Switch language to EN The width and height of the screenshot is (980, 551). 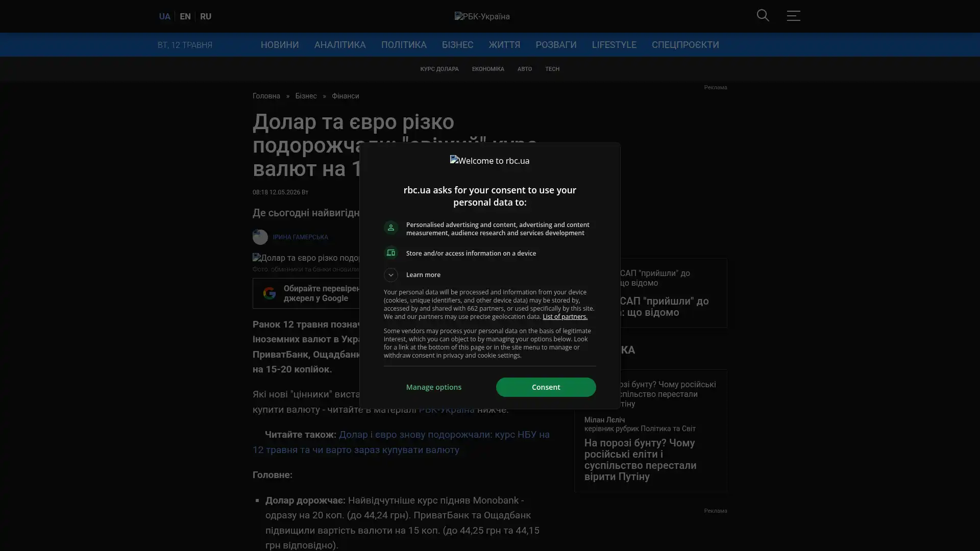pos(185,16)
